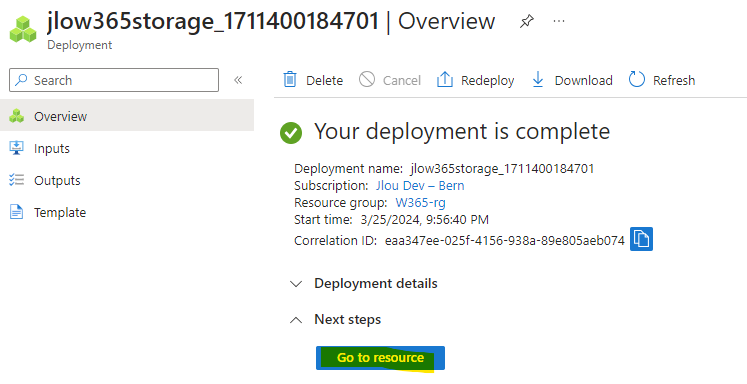
Task: Open the Jlou Dev – Bern subscription link
Action: coord(420,185)
